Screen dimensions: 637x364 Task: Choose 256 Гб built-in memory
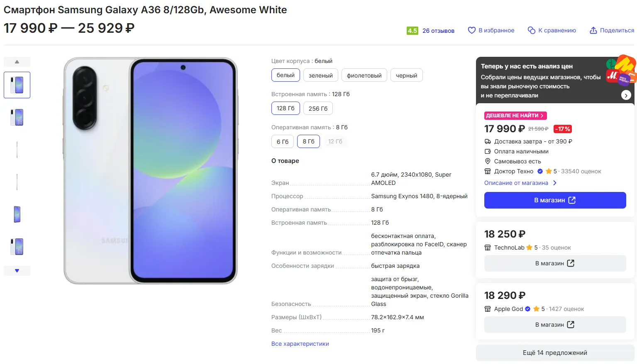318,108
